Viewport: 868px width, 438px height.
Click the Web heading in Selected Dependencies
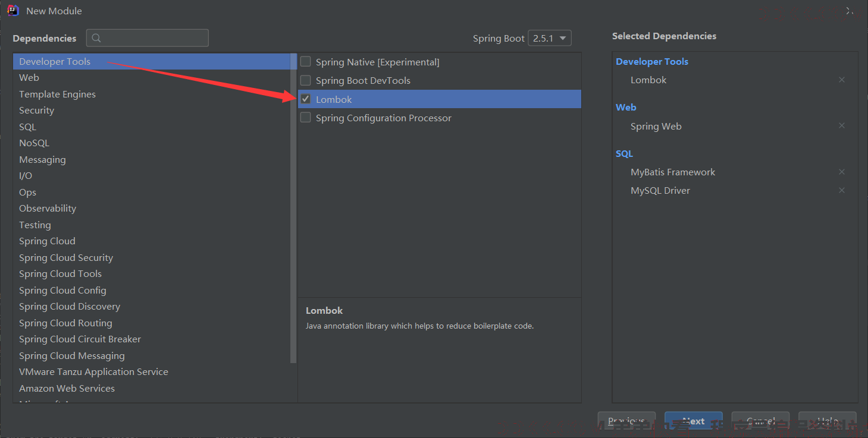coord(626,107)
